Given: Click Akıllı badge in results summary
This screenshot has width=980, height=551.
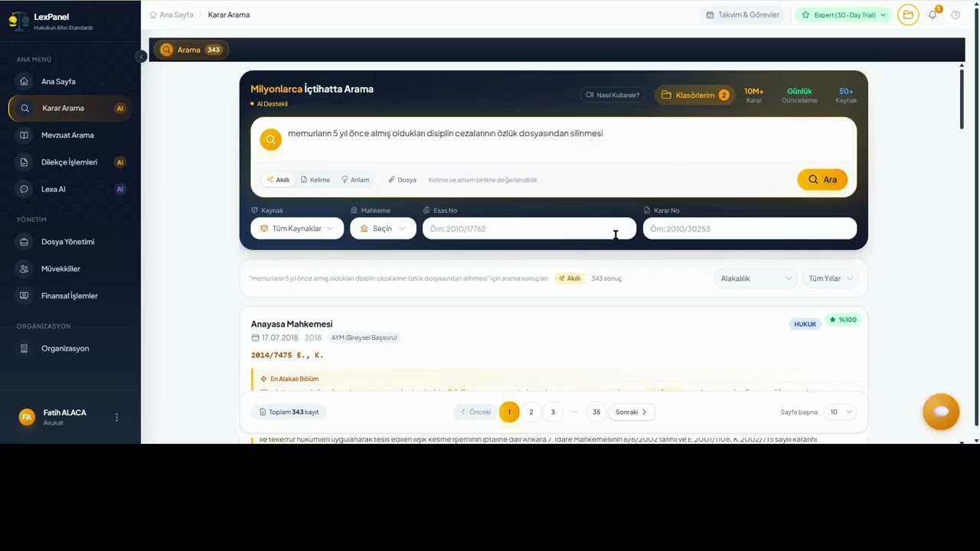Looking at the screenshot, I should (x=569, y=279).
